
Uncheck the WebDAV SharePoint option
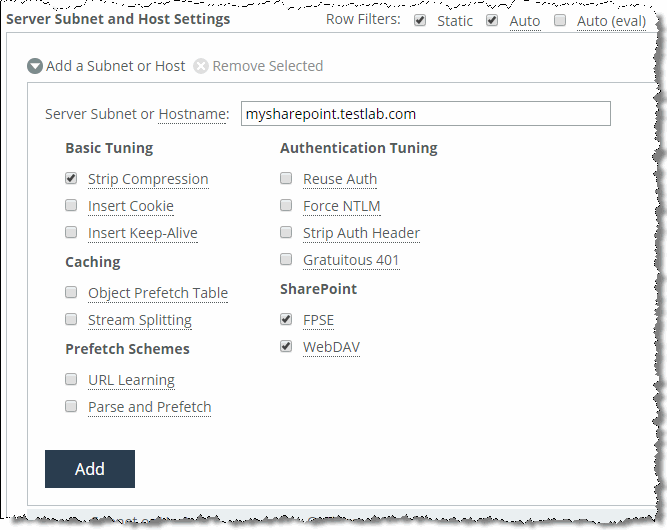tap(286, 346)
